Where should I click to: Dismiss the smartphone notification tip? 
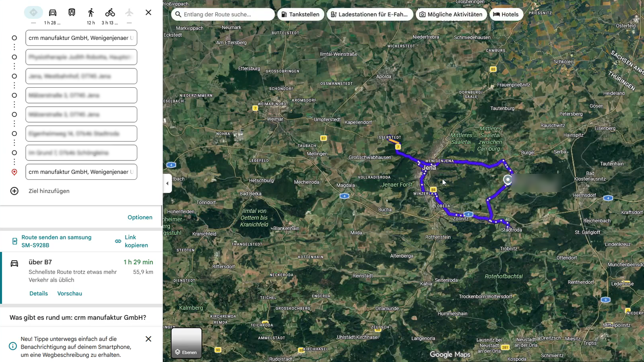pyautogui.click(x=149, y=339)
